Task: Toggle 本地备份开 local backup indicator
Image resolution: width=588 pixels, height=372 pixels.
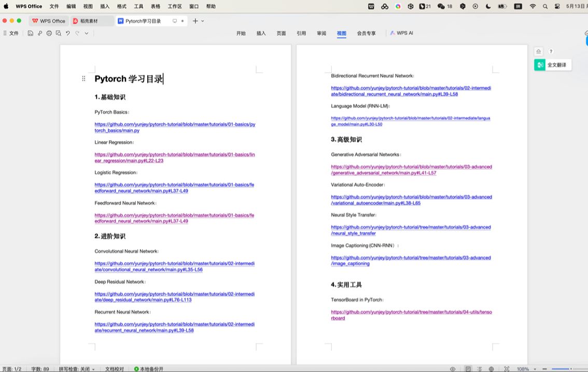Action: 148,369
